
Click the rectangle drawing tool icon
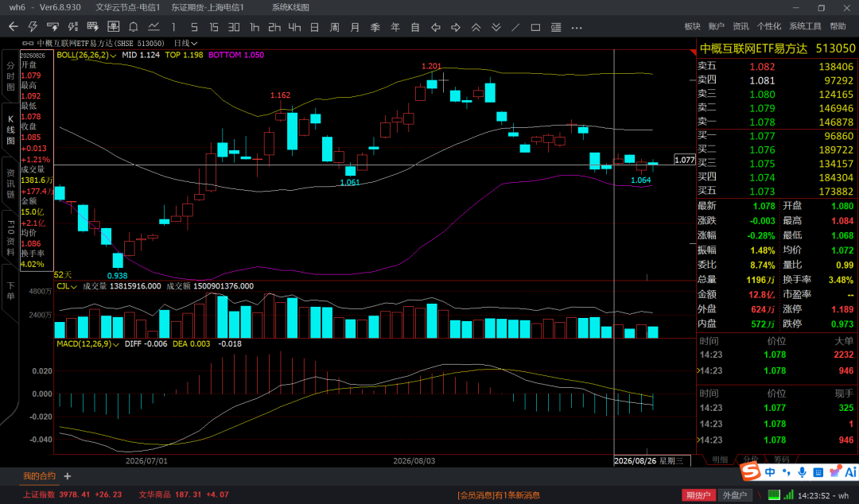[x=536, y=27]
